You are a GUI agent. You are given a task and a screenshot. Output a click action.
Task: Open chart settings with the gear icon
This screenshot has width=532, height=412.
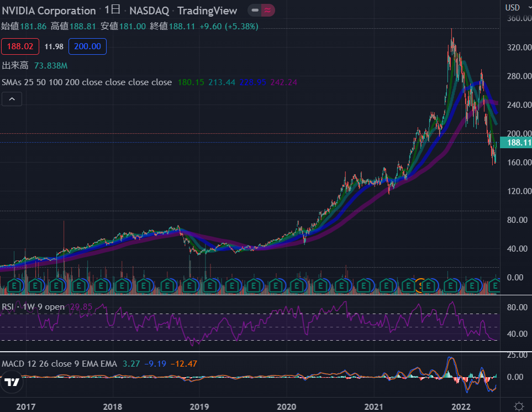tap(519, 406)
